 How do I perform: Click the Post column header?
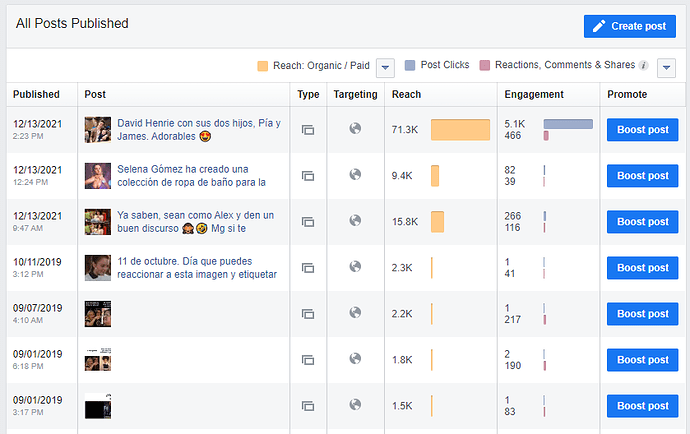point(95,94)
